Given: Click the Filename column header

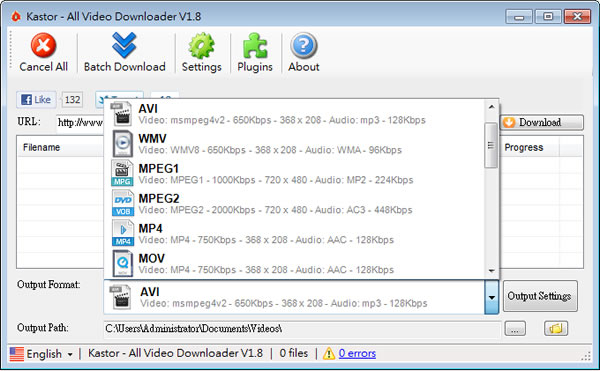Looking at the screenshot, I should tap(60, 147).
